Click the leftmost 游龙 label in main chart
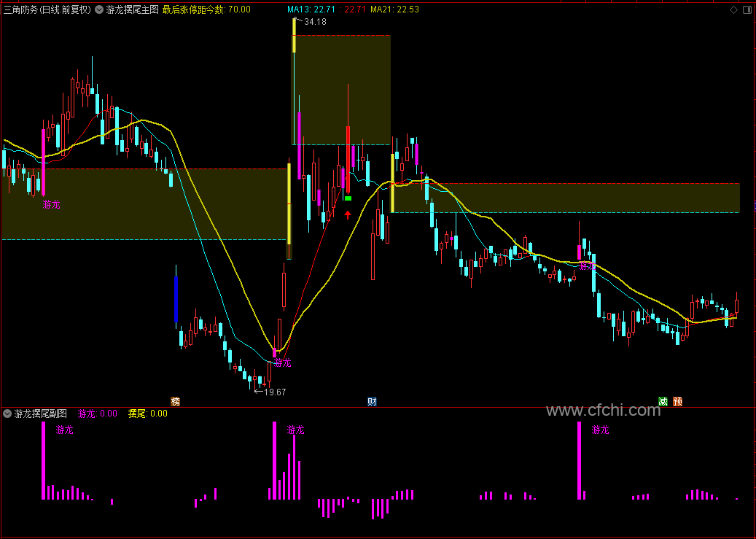Viewport: 756px width, 539px height. pos(51,205)
